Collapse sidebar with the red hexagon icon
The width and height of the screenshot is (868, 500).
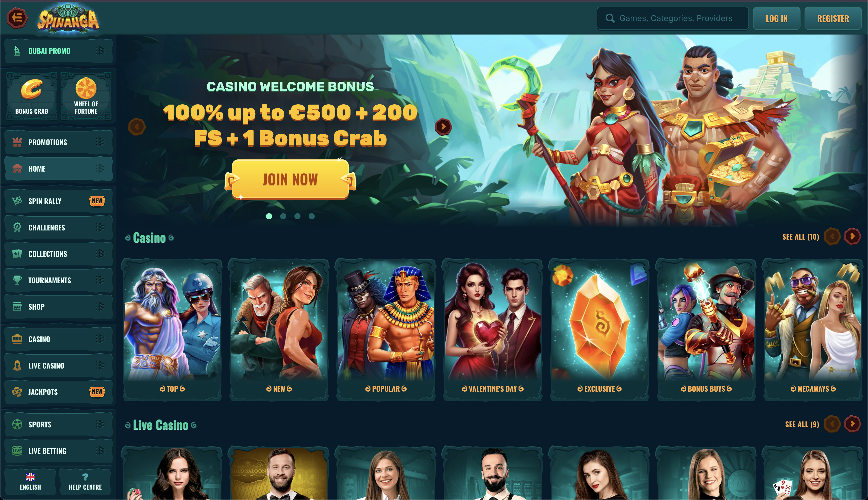(x=17, y=18)
